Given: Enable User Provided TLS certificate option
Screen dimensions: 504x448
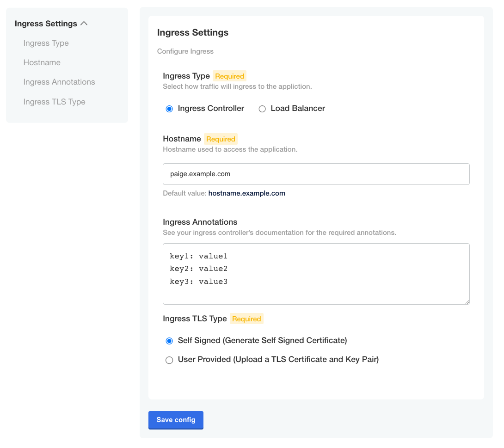Looking at the screenshot, I should coord(169,360).
